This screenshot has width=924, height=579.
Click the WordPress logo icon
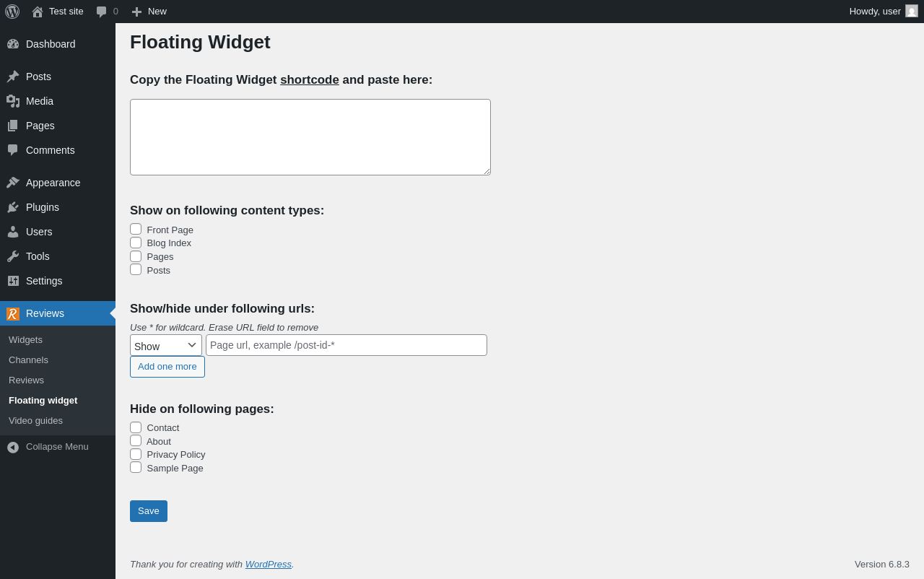click(x=12, y=12)
